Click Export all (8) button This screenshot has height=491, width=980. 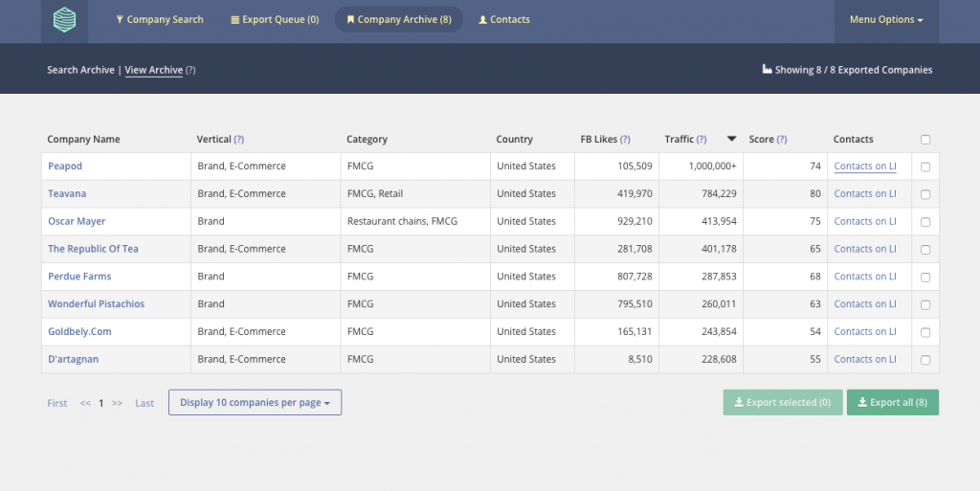pyautogui.click(x=893, y=402)
